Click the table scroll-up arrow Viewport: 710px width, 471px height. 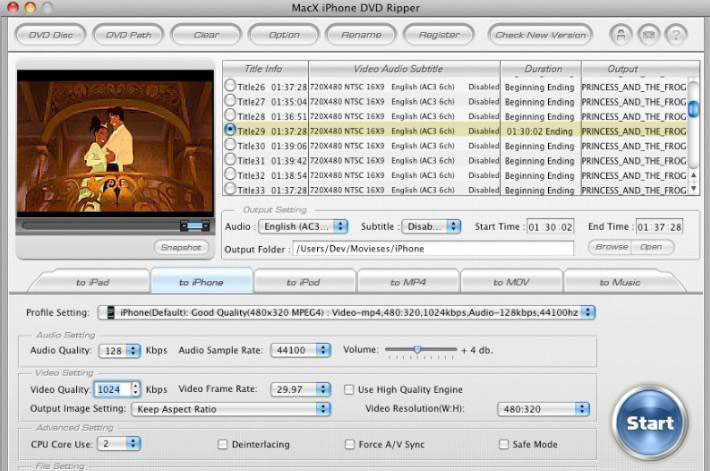pyautogui.click(x=693, y=175)
